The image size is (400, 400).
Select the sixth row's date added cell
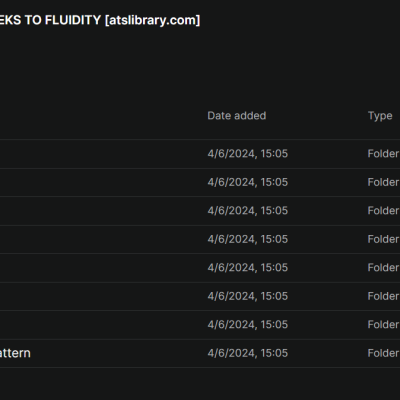248,296
